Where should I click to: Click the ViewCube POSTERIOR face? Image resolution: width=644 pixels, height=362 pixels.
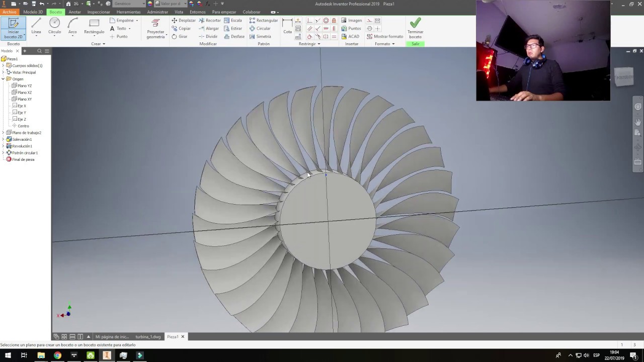624,77
